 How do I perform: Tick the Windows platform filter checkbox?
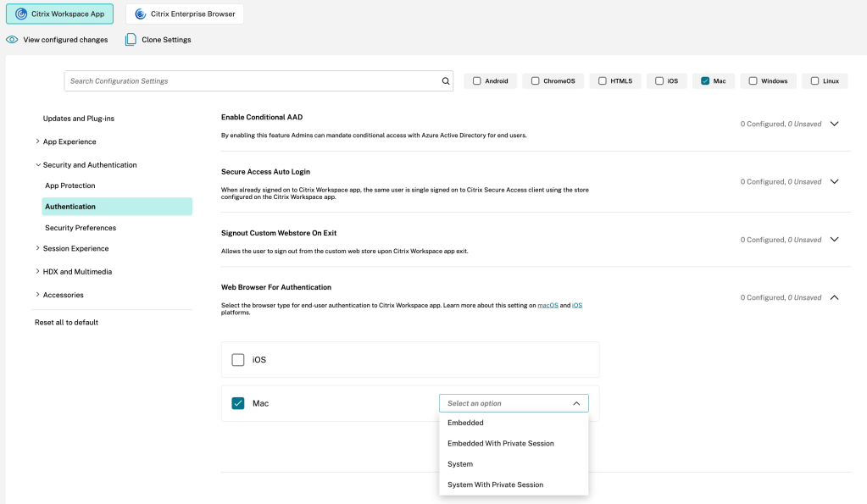[753, 81]
